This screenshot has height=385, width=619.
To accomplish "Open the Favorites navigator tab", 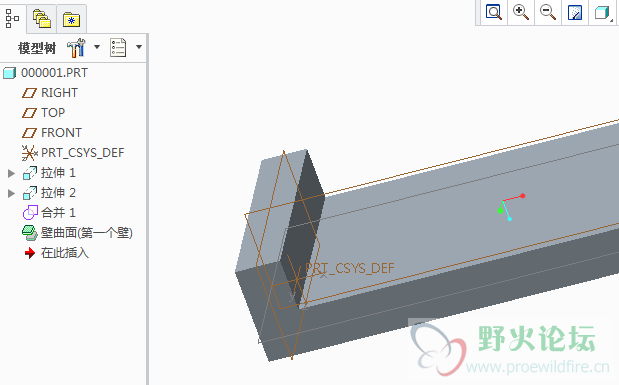I will (71, 19).
